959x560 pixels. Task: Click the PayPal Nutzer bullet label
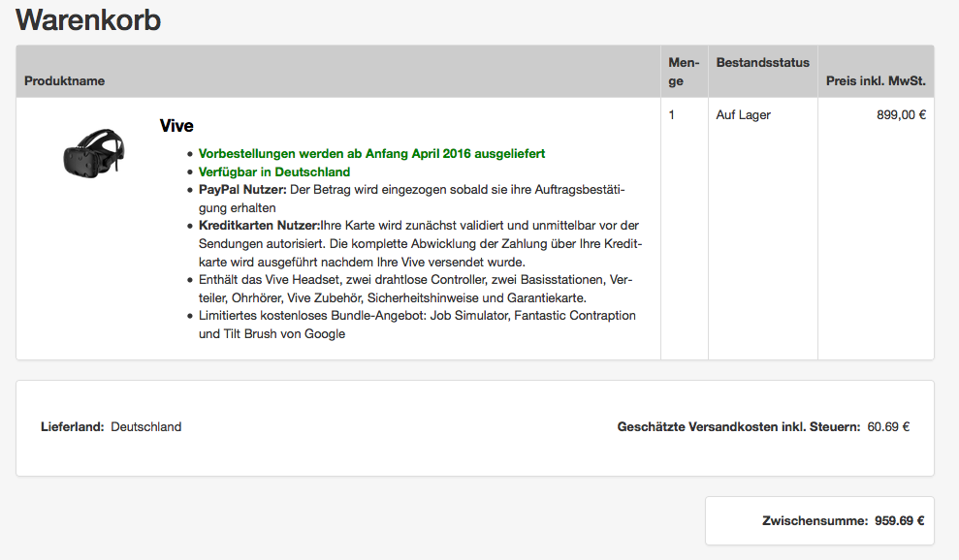coord(242,190)
